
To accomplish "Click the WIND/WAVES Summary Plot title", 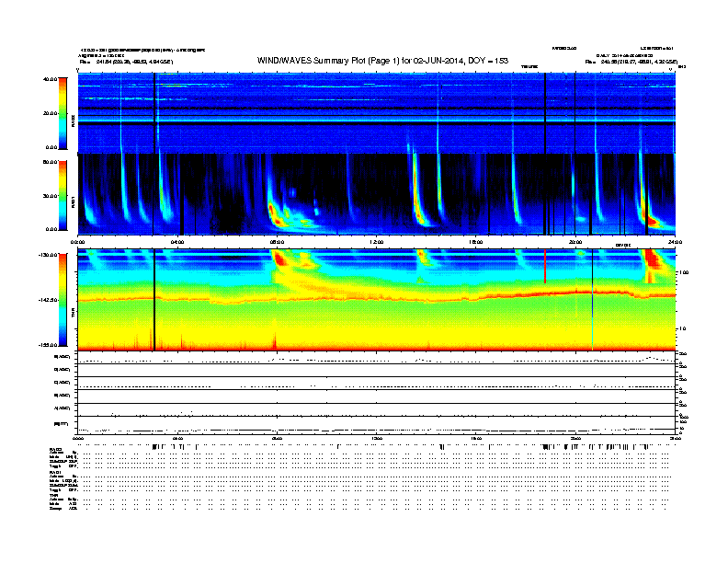I will 382,61.
